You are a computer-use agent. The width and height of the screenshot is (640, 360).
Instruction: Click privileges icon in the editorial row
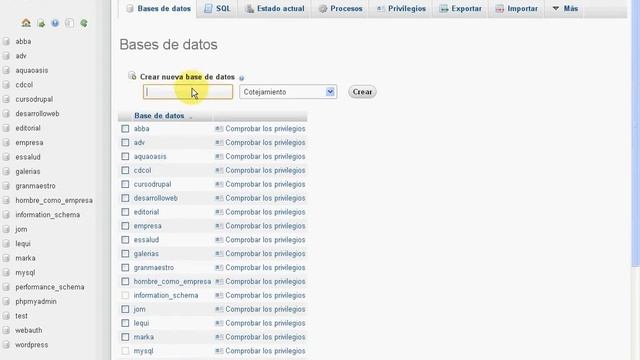219,212
